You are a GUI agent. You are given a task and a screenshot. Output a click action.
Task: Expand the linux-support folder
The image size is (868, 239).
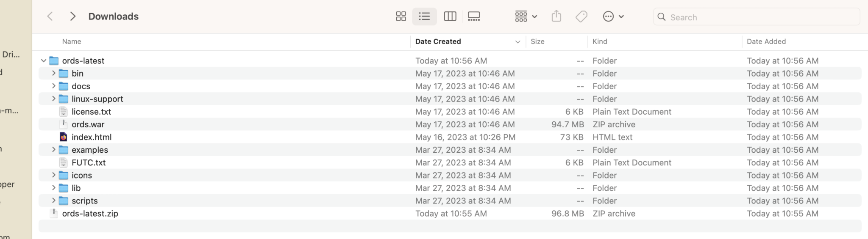[x=53, y=99]
